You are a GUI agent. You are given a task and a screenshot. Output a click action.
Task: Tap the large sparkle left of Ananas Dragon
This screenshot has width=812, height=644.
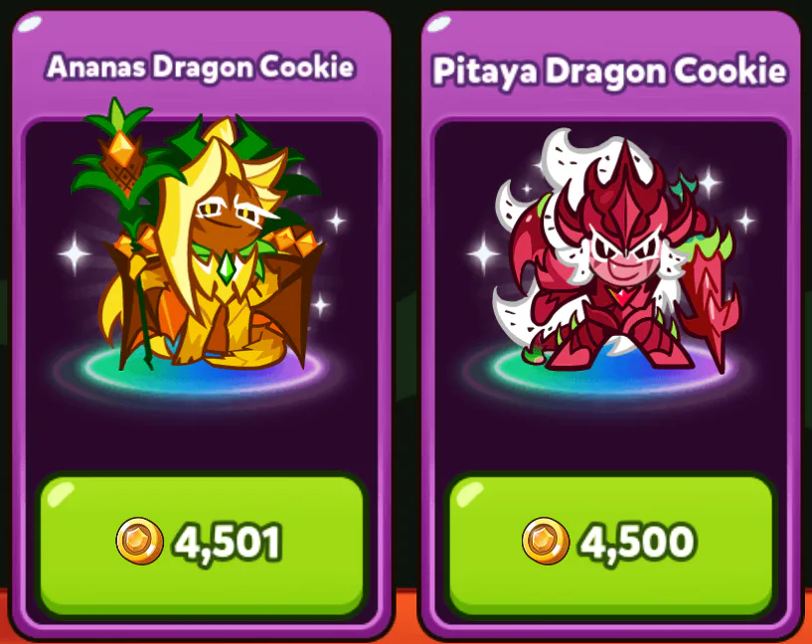click(x=75, y=254)
